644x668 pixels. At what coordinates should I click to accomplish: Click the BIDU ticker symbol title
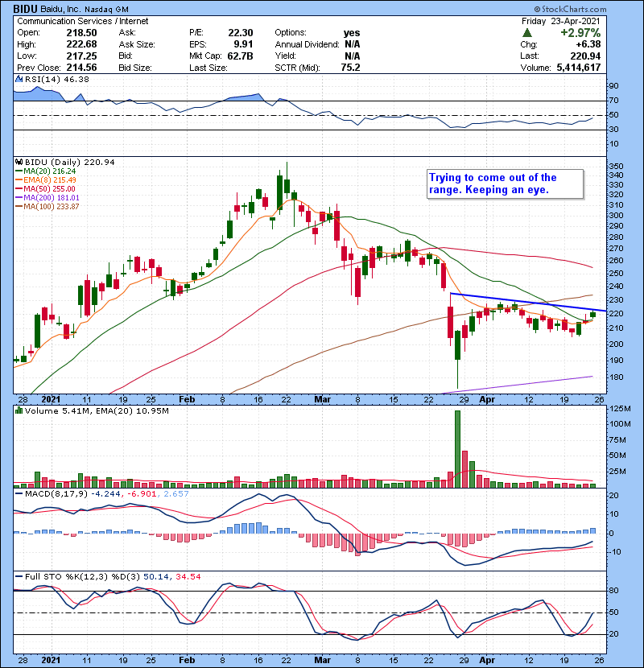25,9
